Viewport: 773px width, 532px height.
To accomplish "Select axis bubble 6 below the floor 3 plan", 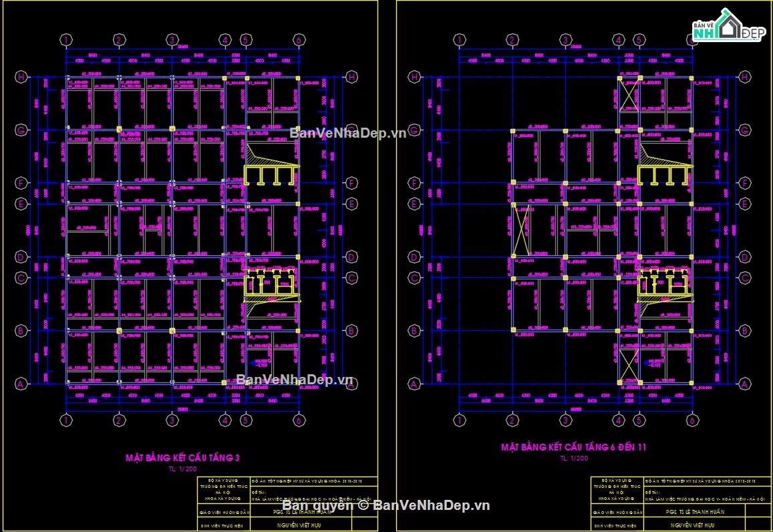I will pyautogui.click(x=299, y=420).
